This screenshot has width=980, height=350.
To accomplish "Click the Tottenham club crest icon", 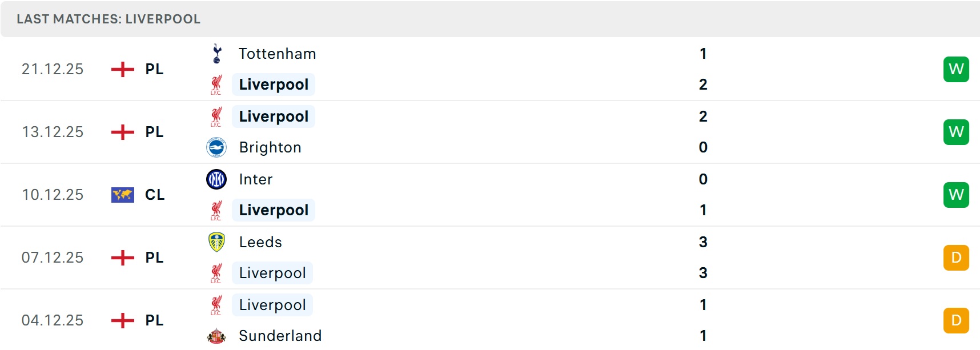I will [x=216, y=54].
